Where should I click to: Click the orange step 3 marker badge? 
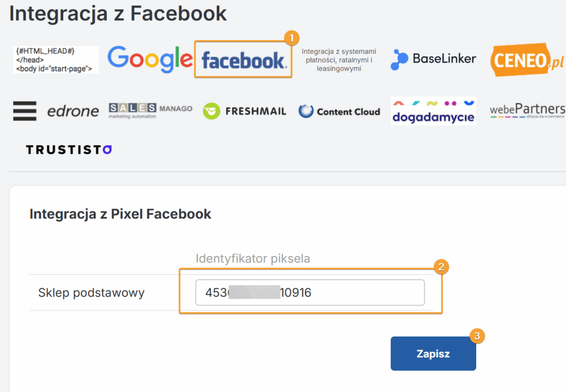tap(477, 336)
